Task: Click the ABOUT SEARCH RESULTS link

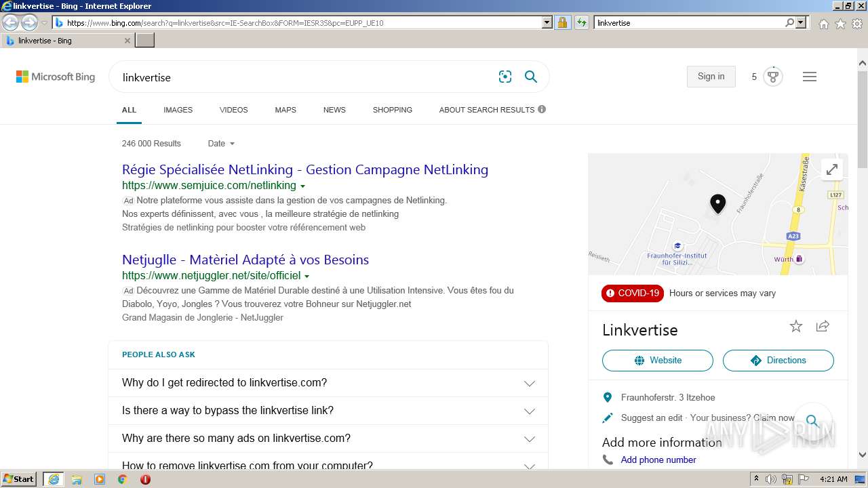Action: tap(487, 110)
